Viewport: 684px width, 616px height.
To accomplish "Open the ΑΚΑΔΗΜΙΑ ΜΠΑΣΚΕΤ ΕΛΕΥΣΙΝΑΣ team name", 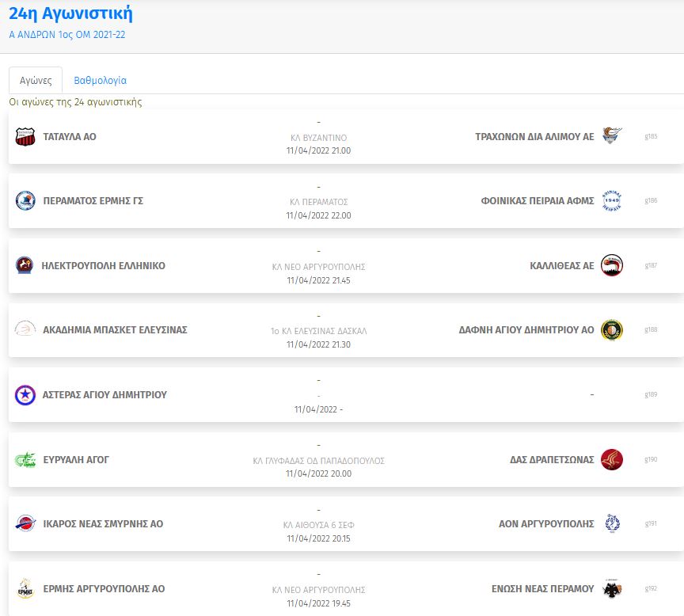I will [115, 330].
